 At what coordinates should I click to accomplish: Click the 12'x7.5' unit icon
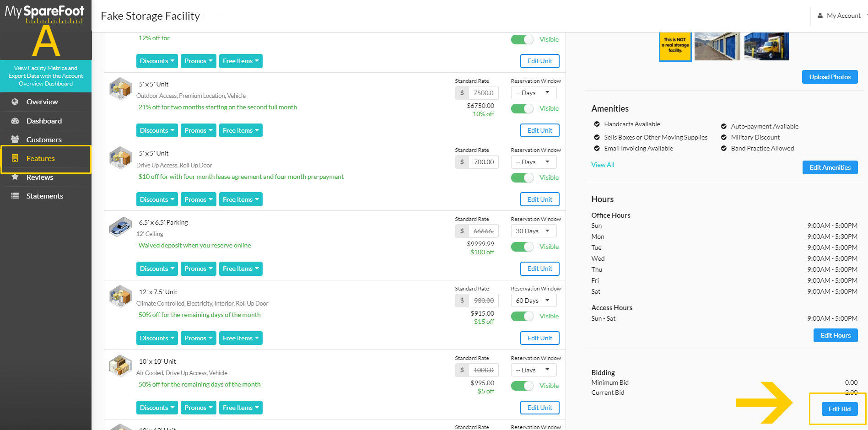coord(120,296)
